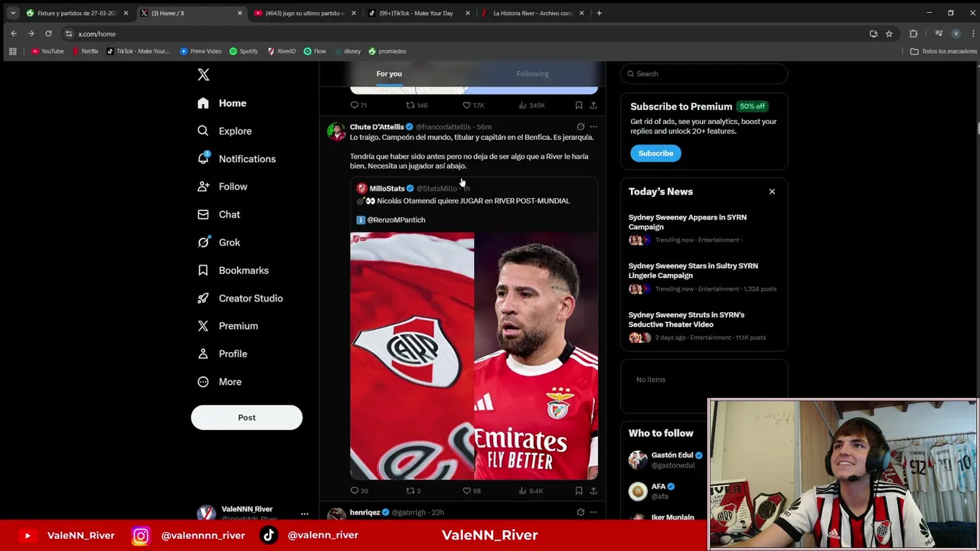Open the quoted MilloStats account name
Screen dimensions: 980x551
pyautogui.click(x=387, y=188)
